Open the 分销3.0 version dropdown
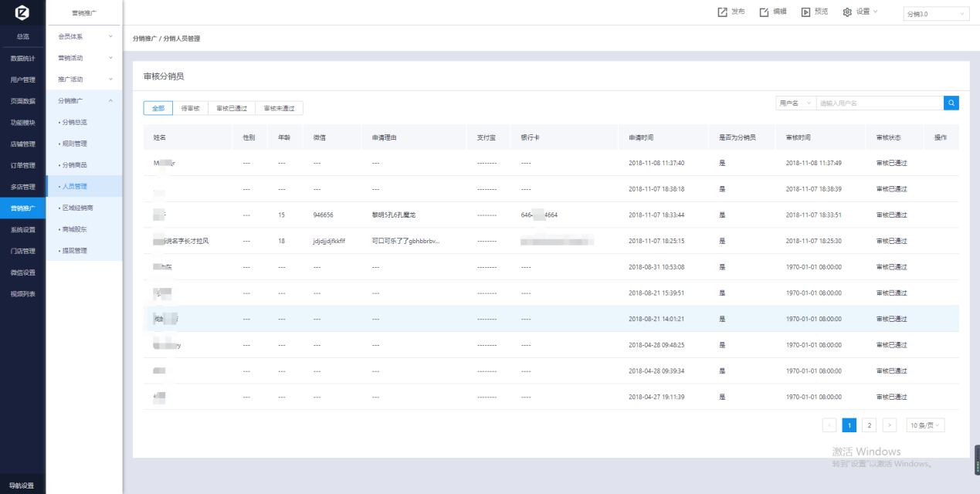 [936, 14]
